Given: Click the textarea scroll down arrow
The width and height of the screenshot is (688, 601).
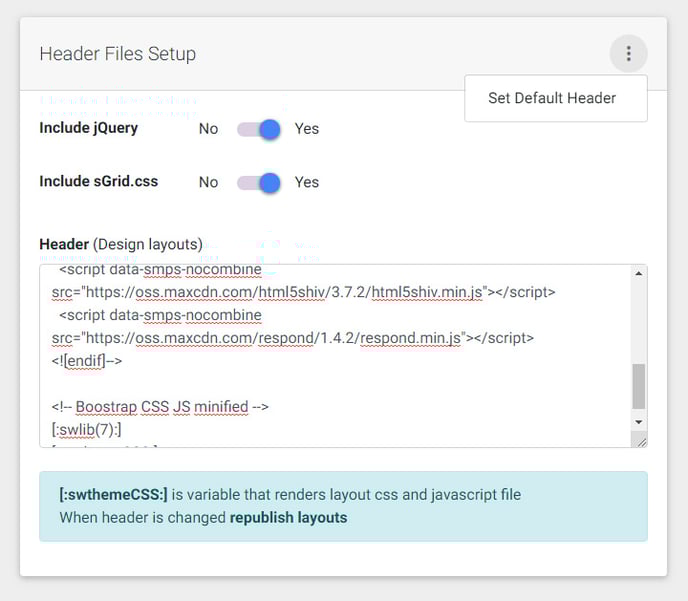Looking at the screenshot, I should coord(639,422).
